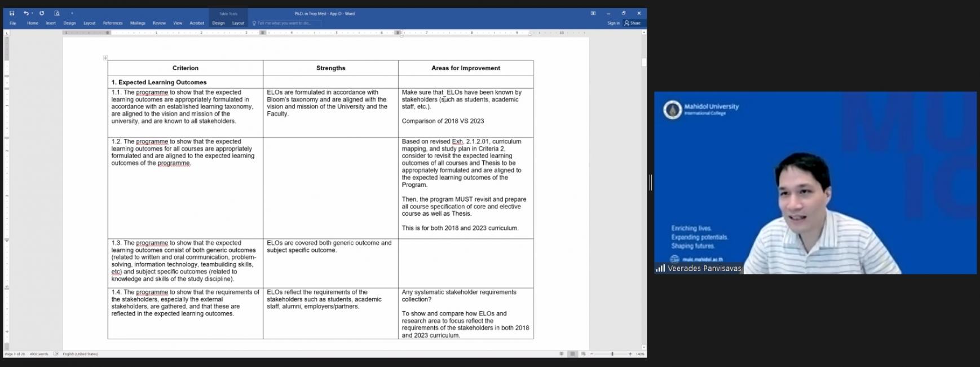Click the Veerades Panvisavas participant name label
980x367 pixels.
pos(704,269)
